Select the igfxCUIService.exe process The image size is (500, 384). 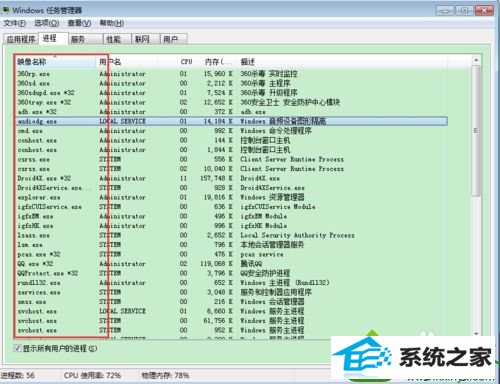click(x=231, y=207)
